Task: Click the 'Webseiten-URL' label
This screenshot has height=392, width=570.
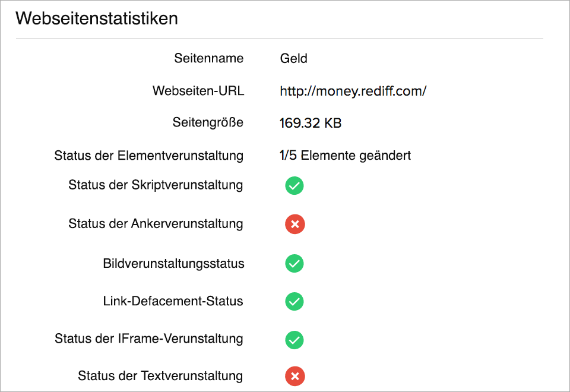Action: pos(198,91)
